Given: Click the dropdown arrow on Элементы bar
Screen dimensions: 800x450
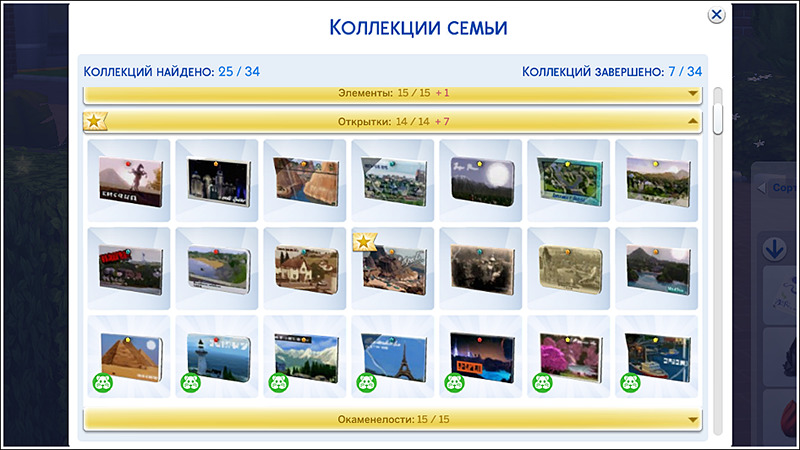Looking at the screenshot, I should tap(692, 93).
